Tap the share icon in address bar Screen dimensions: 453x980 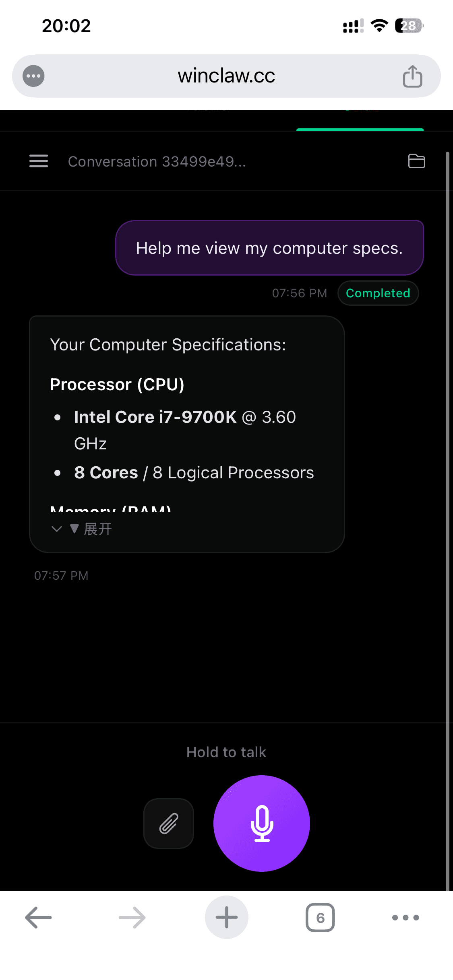tap(412, 76)
